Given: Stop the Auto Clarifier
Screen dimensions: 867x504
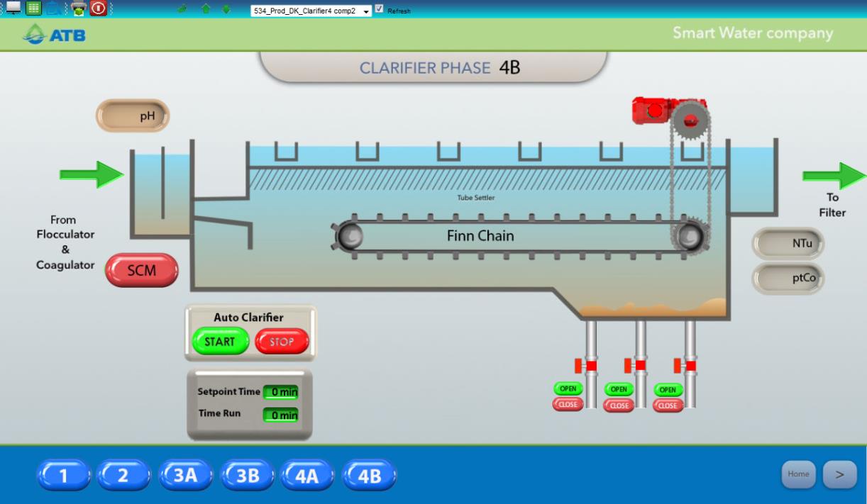Looking at the screenshot, I should pos(282,342).
